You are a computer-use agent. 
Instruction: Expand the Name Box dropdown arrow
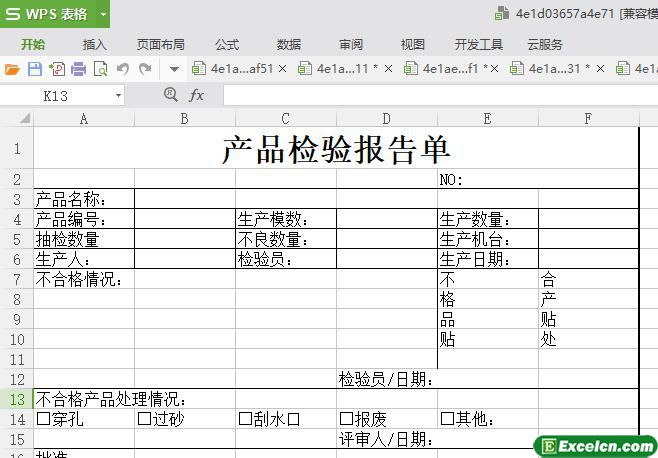pos(118,96)
